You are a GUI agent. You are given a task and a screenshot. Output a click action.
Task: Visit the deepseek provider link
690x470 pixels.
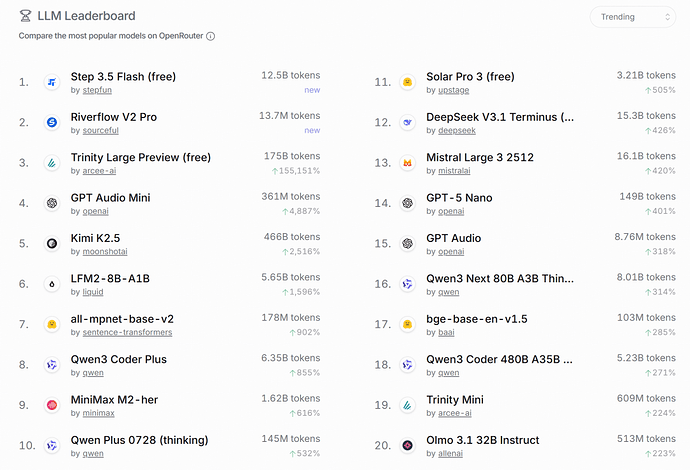coord(457,130)
